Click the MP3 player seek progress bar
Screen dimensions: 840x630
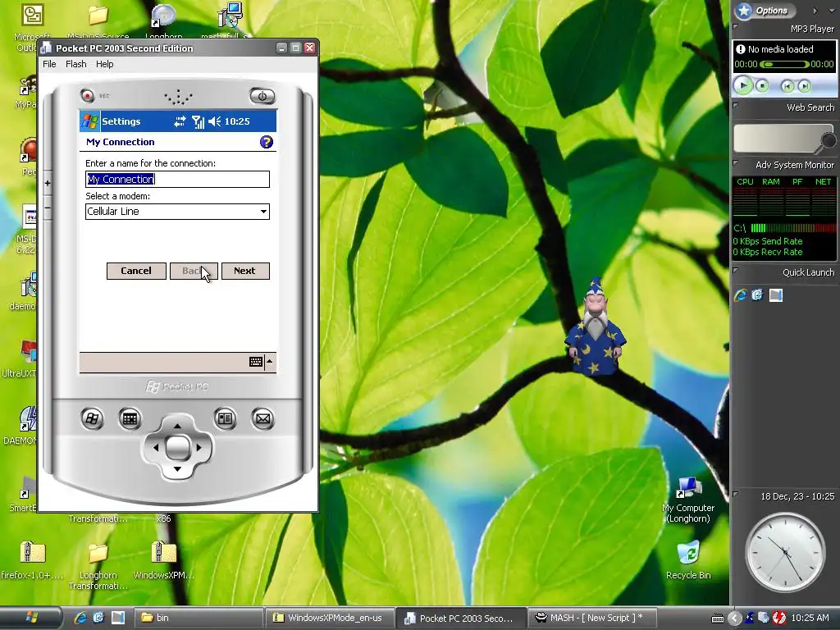pyautogui.click(x=784, y=64)
